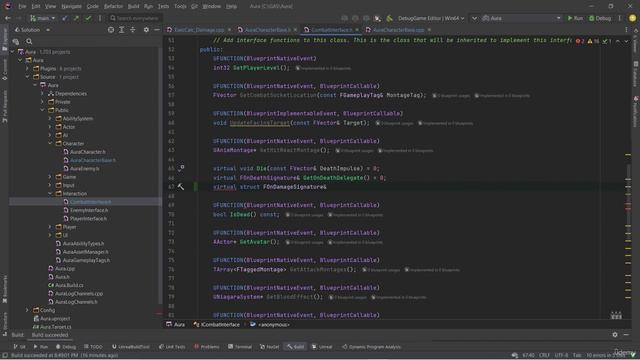
Task: Click the Git update project arrow icon
Action: click(x=64, y=18)
